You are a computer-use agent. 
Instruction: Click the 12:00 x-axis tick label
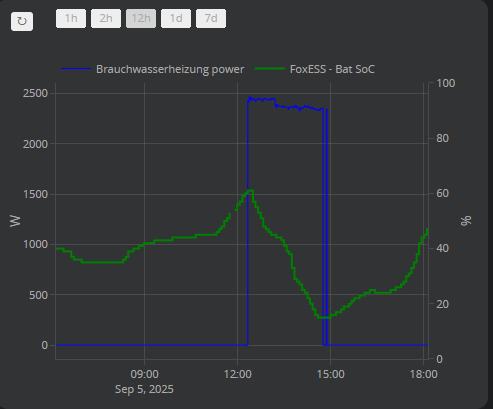(237, 374)
